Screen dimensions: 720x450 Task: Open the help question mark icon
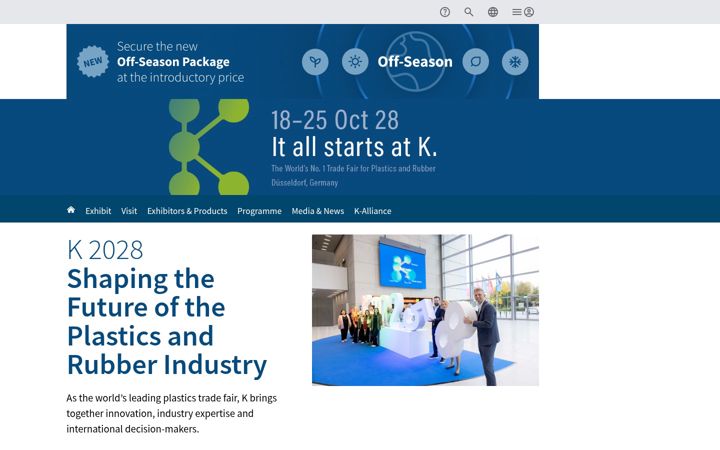[x=444, y=12]
